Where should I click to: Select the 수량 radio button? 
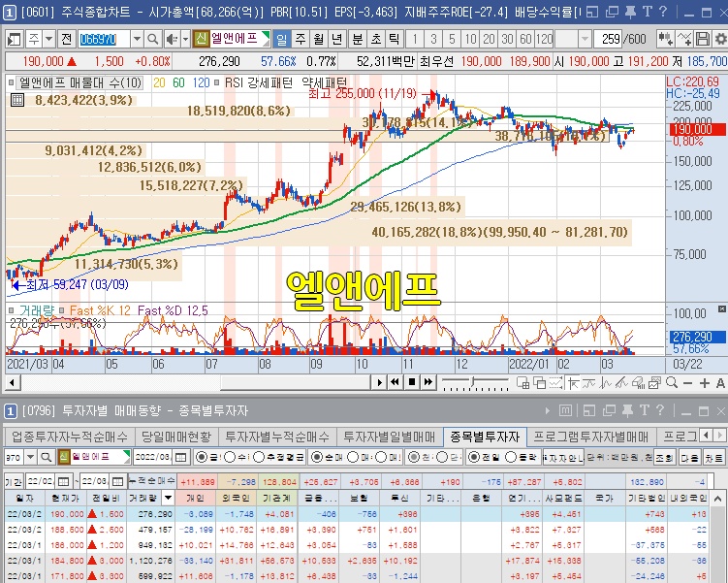coord(230,457)
